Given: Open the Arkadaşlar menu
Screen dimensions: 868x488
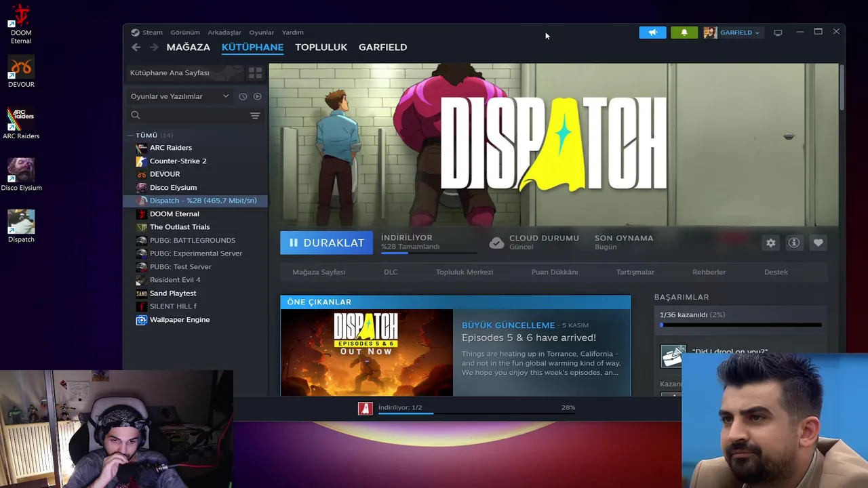Looking at the screenshot, I should coord(224,33).
